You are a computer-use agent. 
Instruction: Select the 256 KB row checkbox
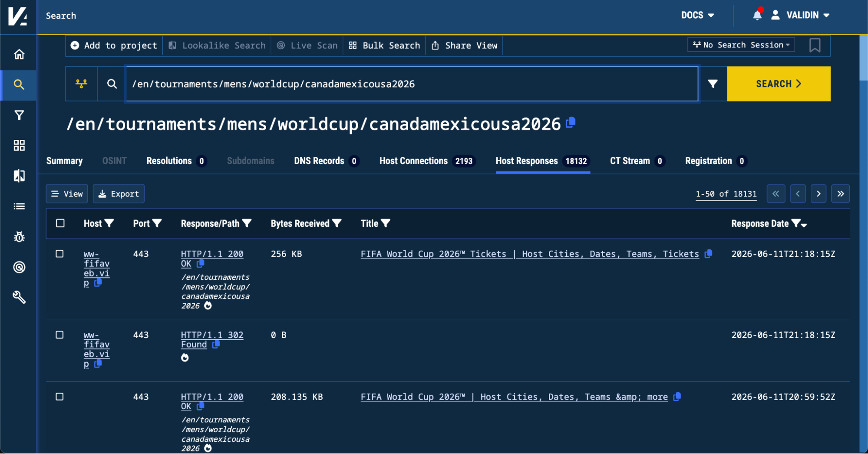60,254
